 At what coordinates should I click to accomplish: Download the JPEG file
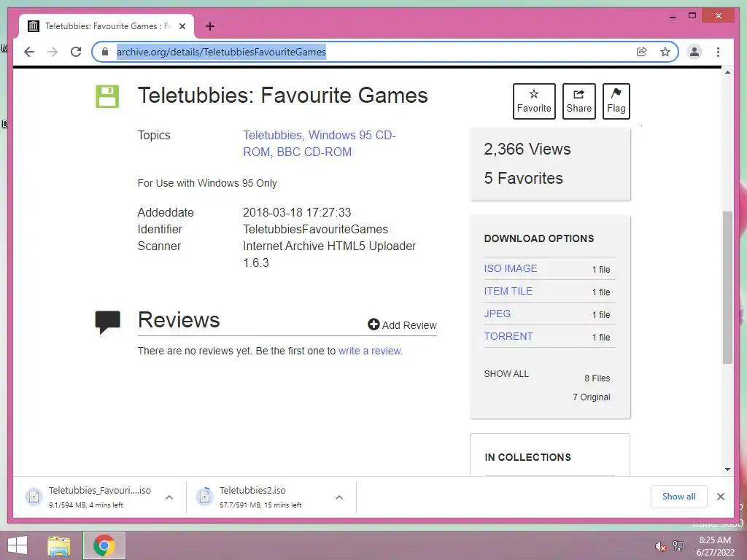498,314
